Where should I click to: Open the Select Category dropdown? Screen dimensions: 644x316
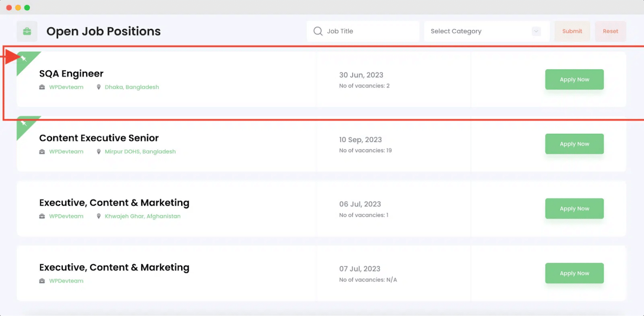(x=486, y=31)
